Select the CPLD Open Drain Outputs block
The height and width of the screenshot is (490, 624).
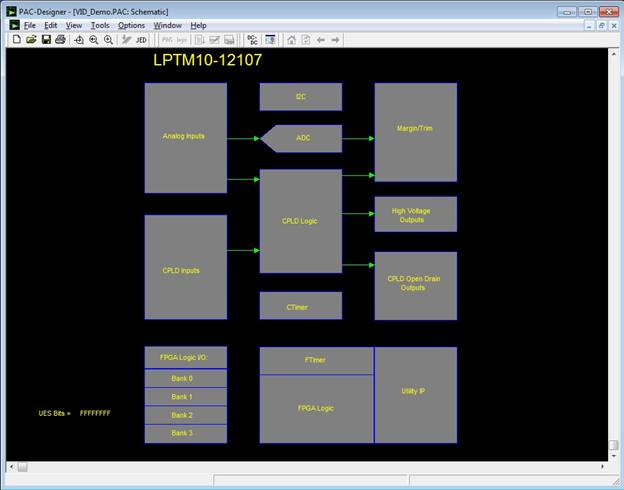click(x=416, y=286)
